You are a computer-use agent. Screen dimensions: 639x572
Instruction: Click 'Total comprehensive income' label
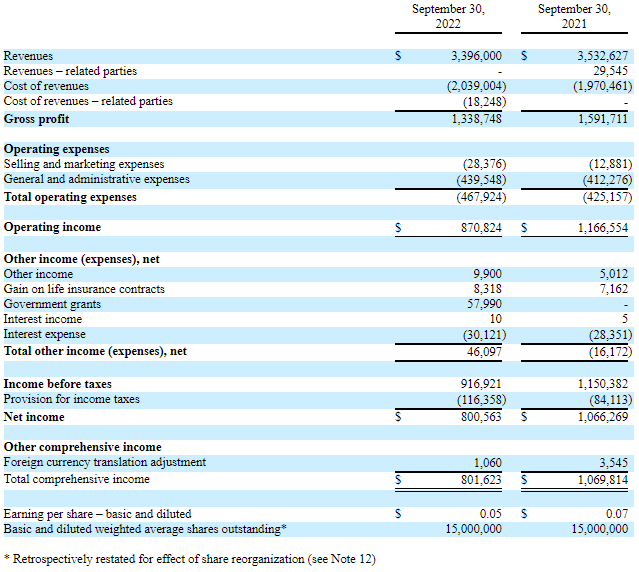(77, 480)
